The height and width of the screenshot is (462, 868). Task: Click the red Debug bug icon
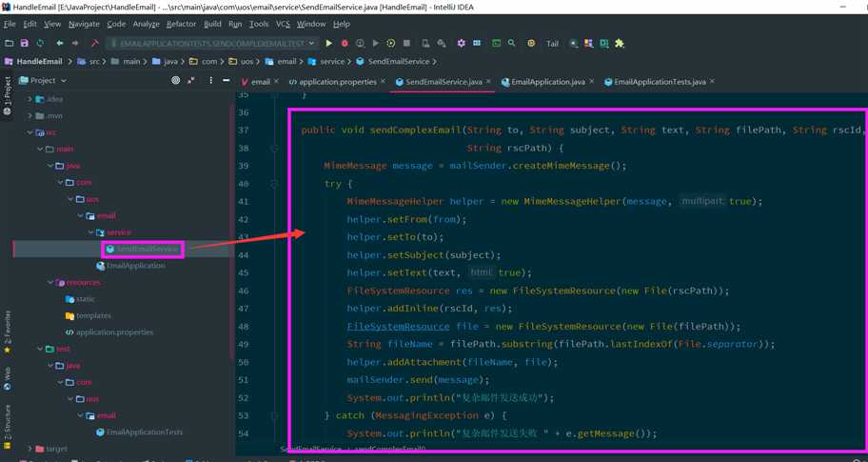(345, 43)
